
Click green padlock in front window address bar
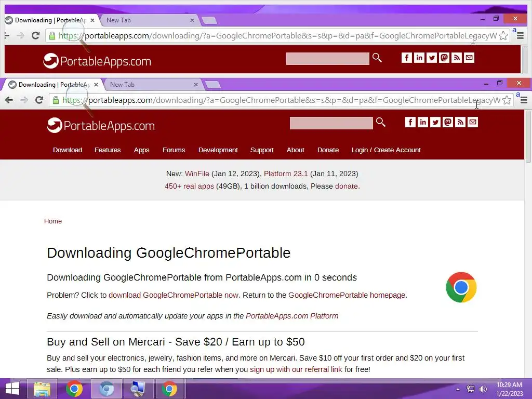pos(56,100)
